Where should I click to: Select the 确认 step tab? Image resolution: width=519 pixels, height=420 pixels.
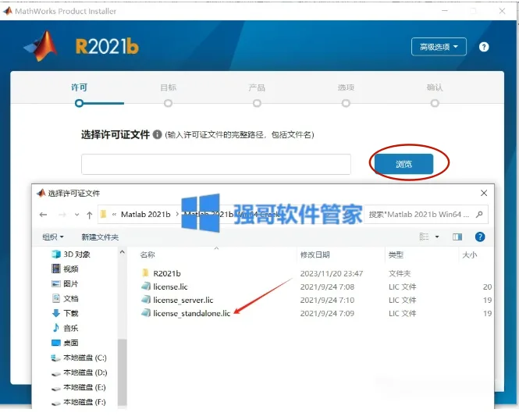coord(435,87)
